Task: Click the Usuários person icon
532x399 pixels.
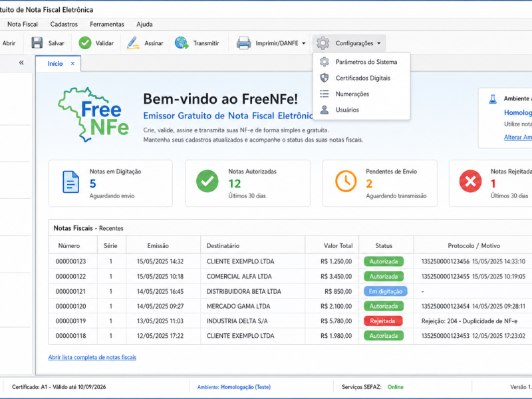Action: pyautogui.click(x=325, y=110)
